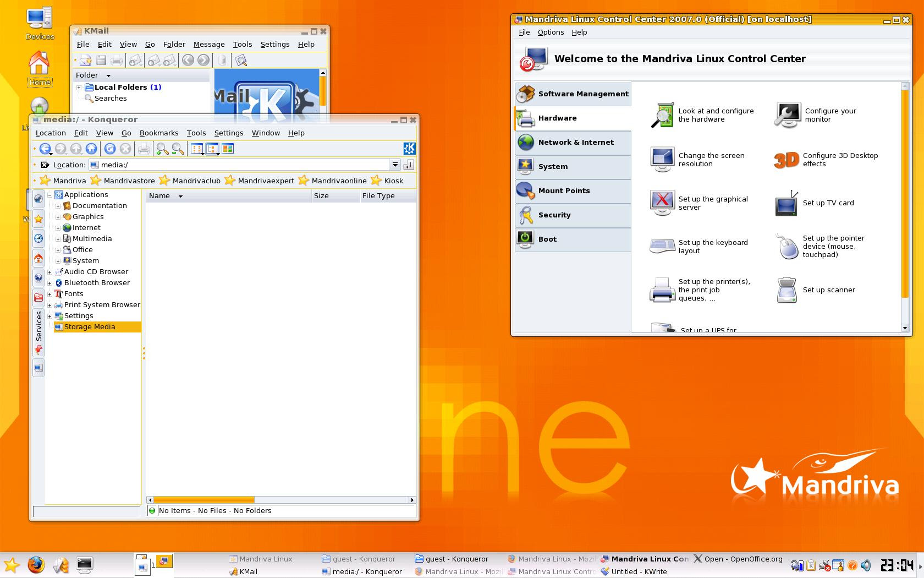Screen dimensions: 924x578
Task: Click Konqueror sidebar bookmarks star icon
Action: click(38, 219)
